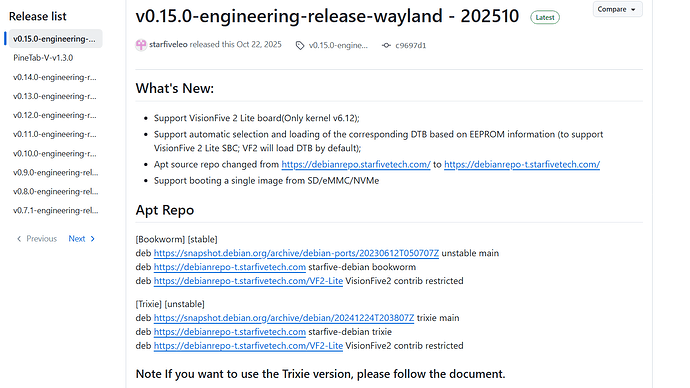Open commit c9697d1 link

(x=410, y=45)
